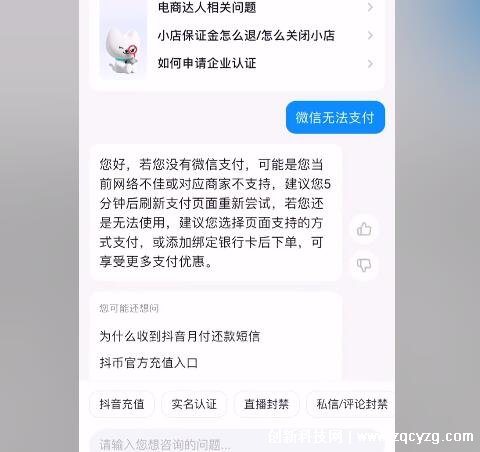This screenshot has width=480, height=452.
Task: Expand chevron beside 如何申请企业认证
Action: pyautogui.click(x=370, y=63)
